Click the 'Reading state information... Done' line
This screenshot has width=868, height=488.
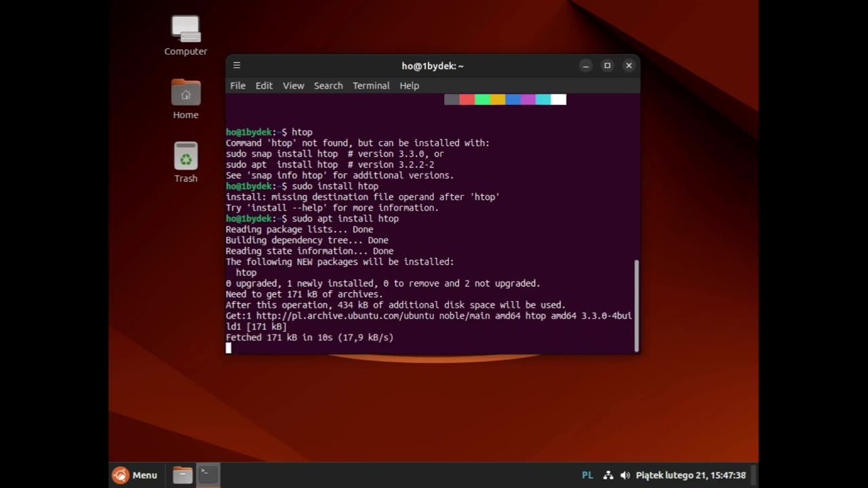click(x=310, y=251)
